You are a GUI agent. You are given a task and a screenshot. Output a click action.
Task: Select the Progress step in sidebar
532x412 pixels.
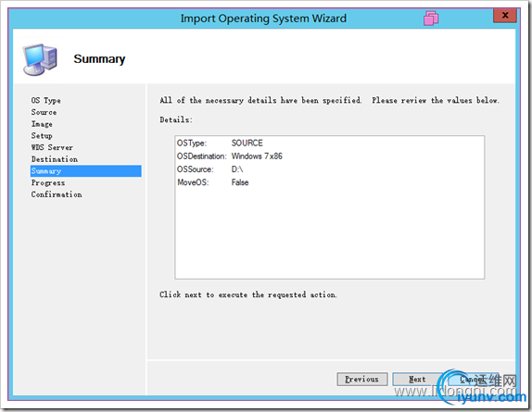point(48,183)
